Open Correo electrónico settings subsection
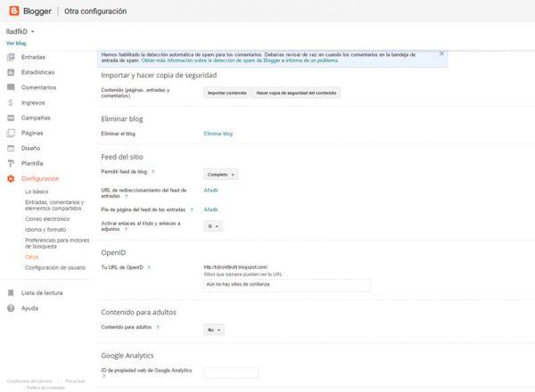 47,219
